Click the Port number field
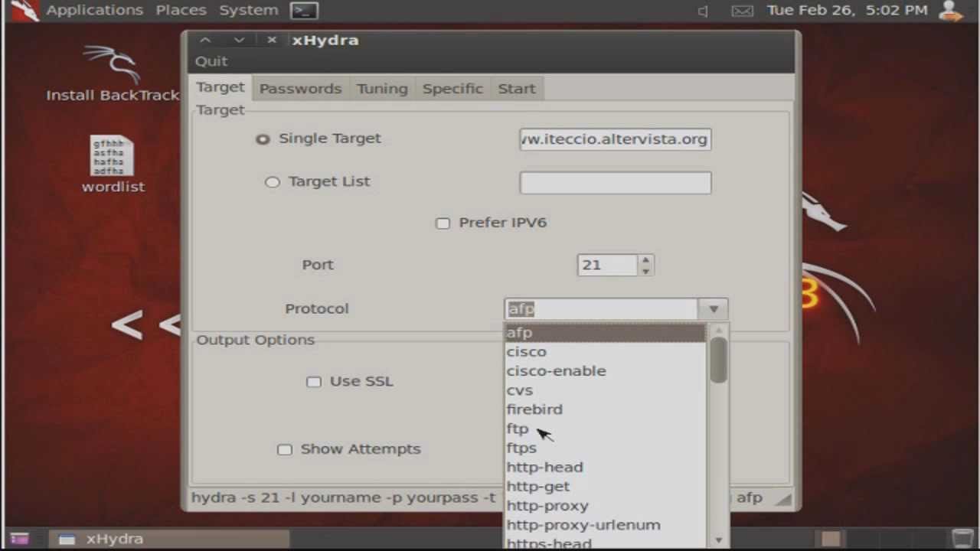The height and width of the screenshot is (551, 980). [x=607, y=266]
